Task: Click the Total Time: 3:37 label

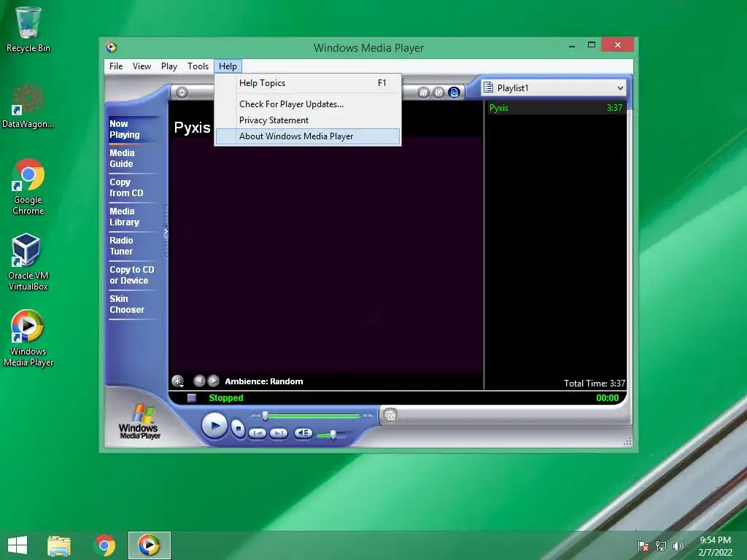Action: click(x=594, y=384)
